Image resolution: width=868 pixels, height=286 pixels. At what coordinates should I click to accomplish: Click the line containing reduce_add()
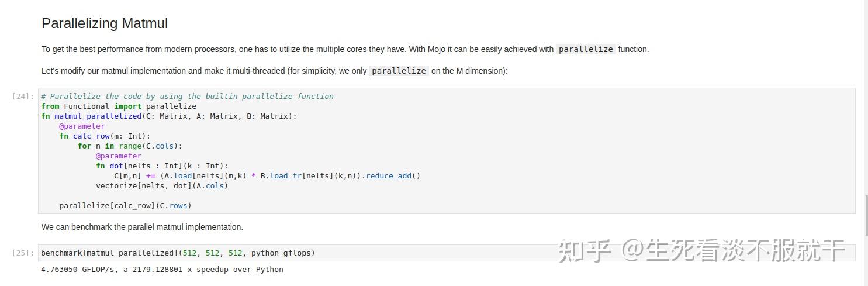click(267, 176)
